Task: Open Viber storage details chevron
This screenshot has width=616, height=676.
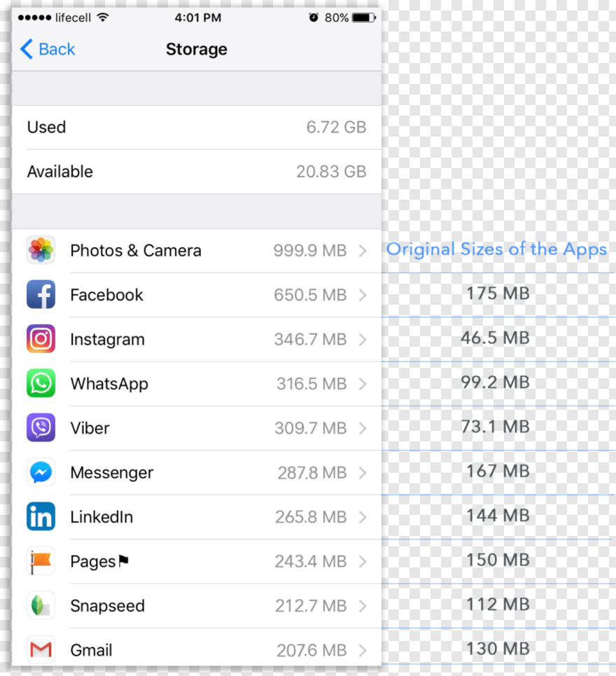Action: pyautogui.click(x=363, y=429)
